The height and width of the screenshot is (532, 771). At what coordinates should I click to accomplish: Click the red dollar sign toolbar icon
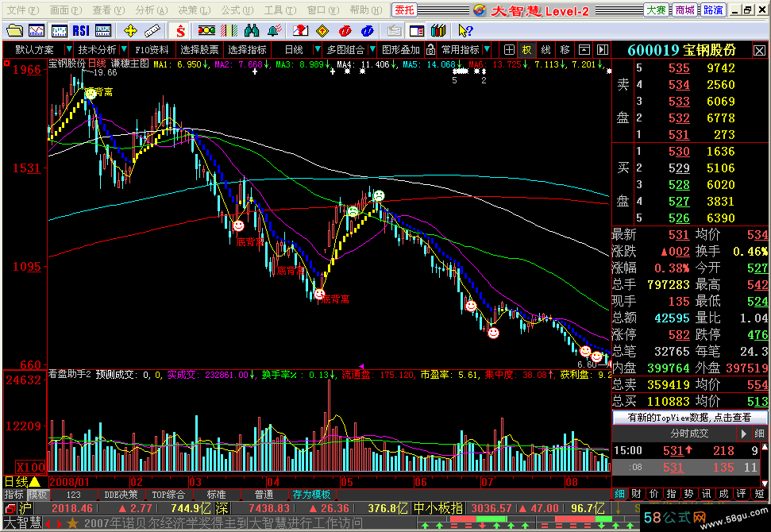(181, 31)
